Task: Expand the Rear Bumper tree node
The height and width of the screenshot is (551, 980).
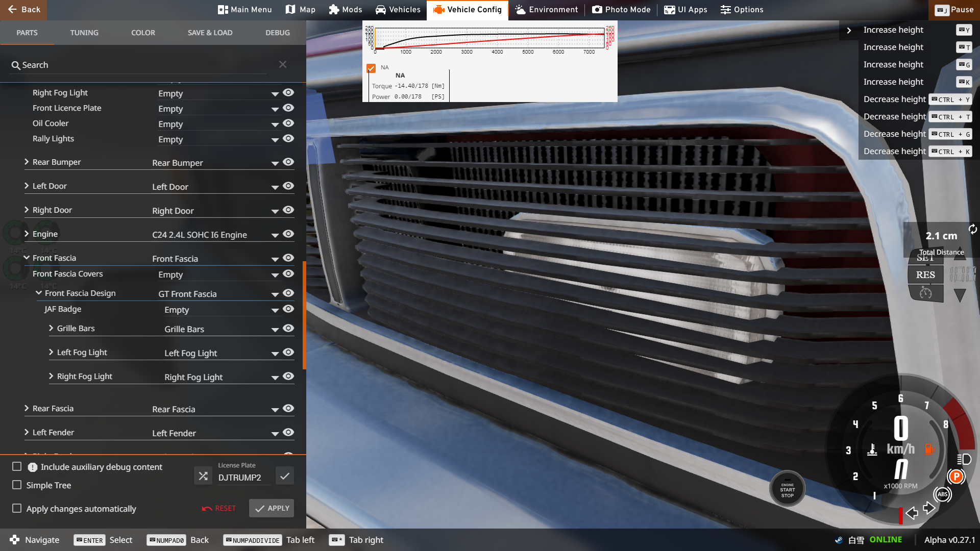Action: (x=27, y=162)
